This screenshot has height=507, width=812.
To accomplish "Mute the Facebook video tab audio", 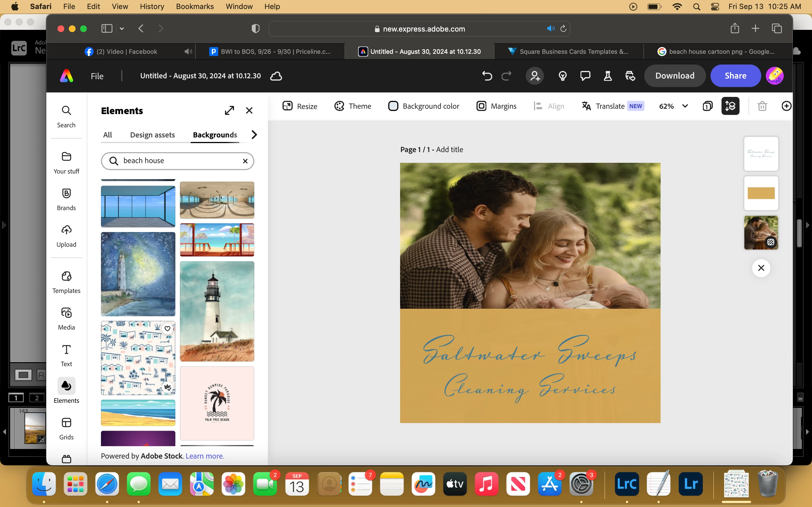I will (188, 51).
